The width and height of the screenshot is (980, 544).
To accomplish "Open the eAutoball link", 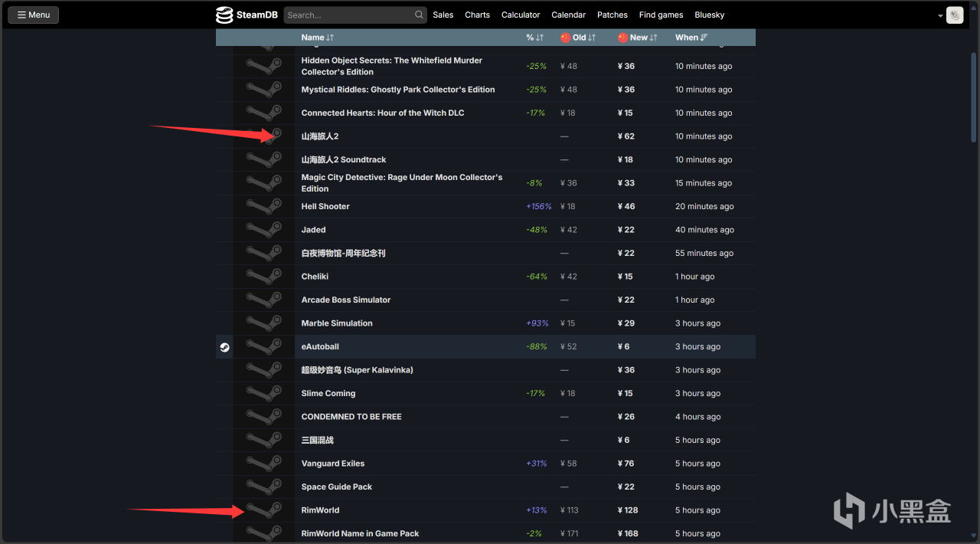I will point(320,346).
